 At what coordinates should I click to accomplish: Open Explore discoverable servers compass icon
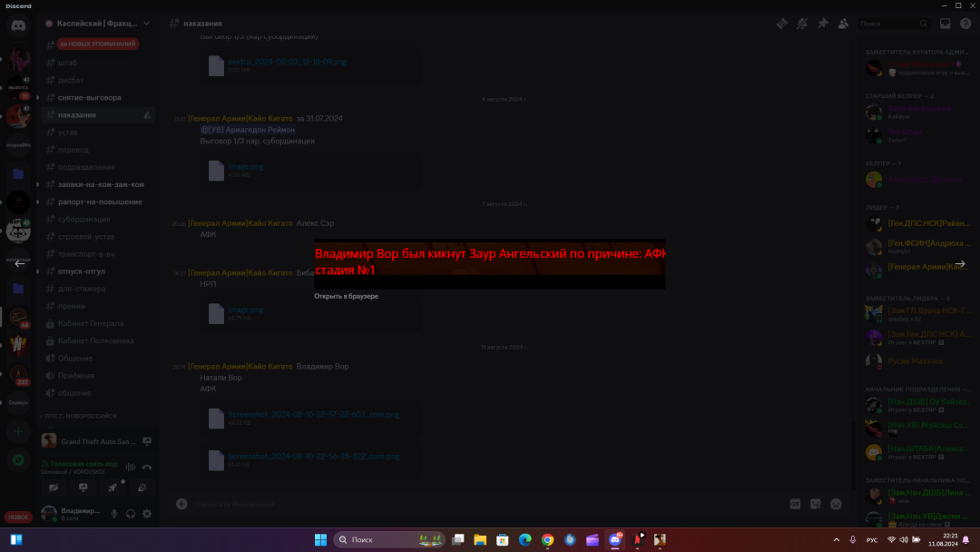click(18, 460)
